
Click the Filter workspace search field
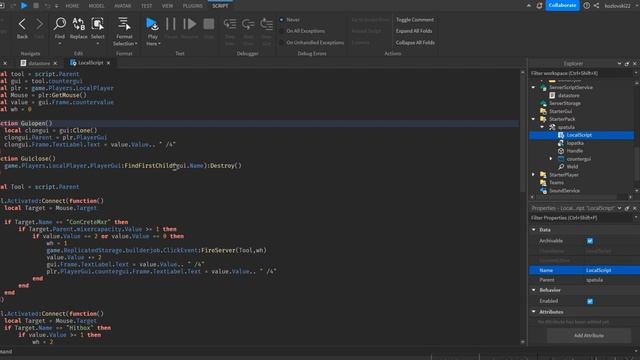[582, 73]
